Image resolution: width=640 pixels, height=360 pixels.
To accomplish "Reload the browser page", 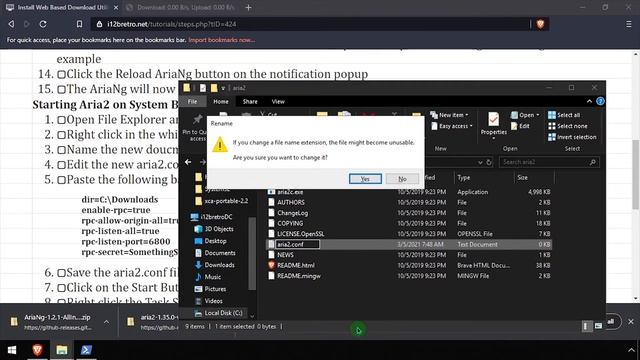I will point(43,24).
